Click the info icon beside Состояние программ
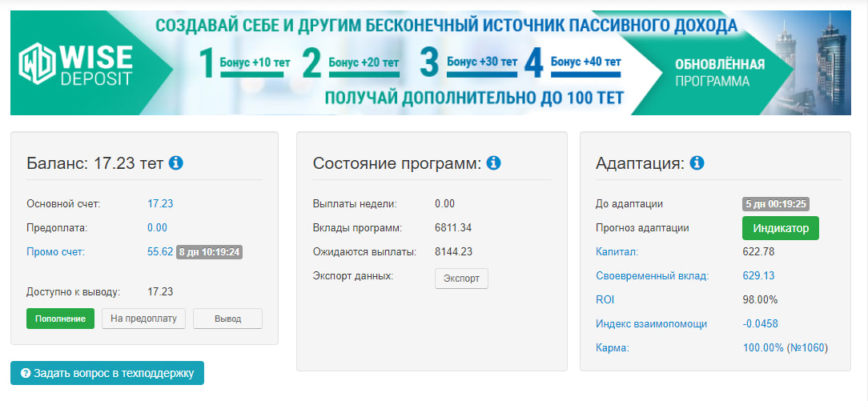 tap(494, 163)
